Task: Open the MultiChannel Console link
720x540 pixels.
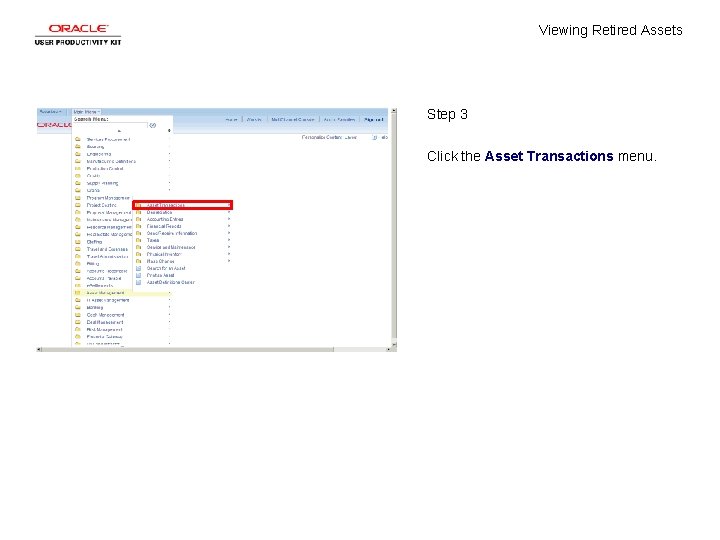Action: 292,120
